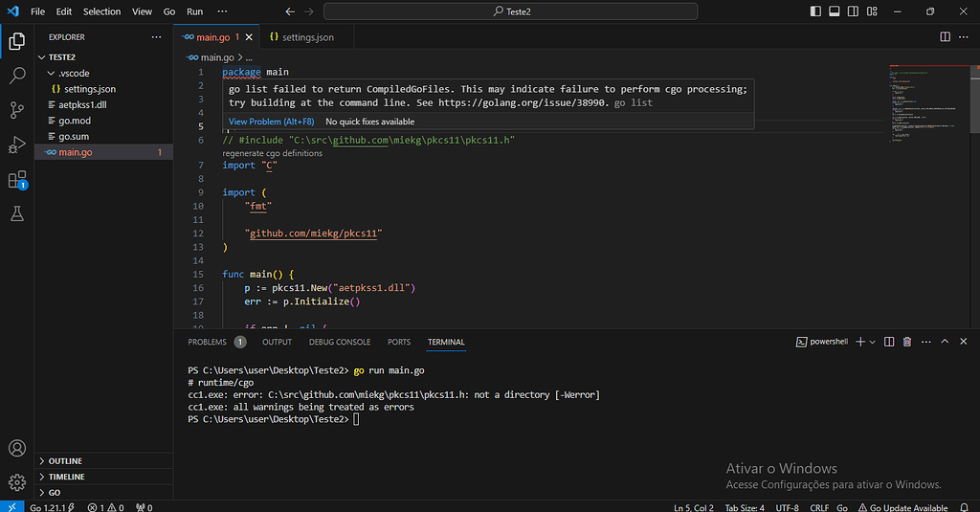Viewport: 980px width, 512px height.
Task: Toggle Primary Side Bar visibility
Action: pos(815,11)
